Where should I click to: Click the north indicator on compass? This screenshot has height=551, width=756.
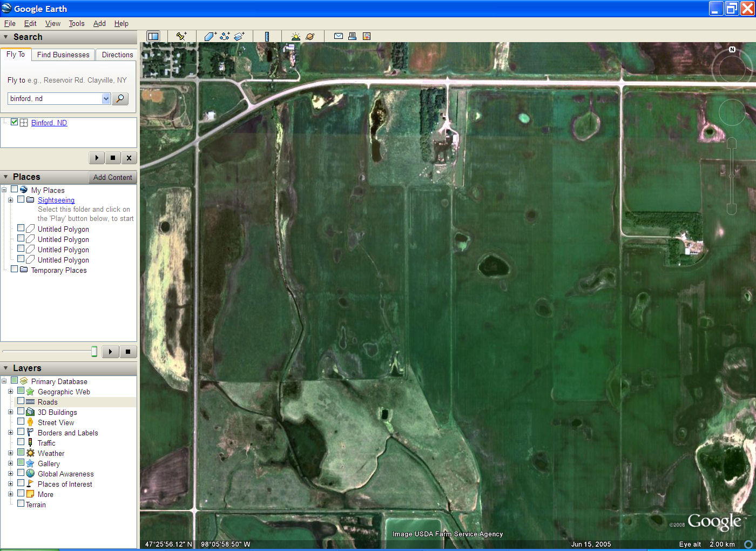(732, 49)
